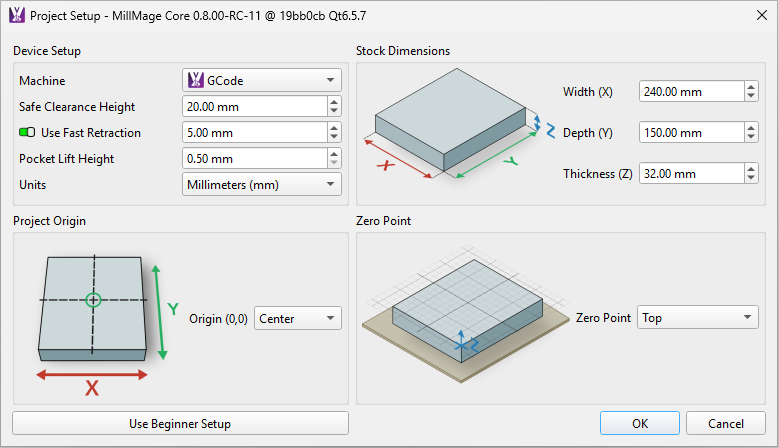Toggle the Use Fast Retraction switch
Screen dimensions: 779x448
pos(27,133)
